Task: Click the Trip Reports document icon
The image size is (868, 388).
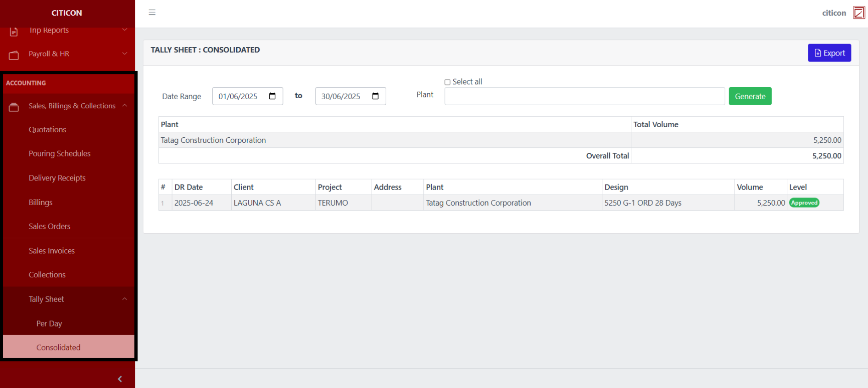Action: [14, 32]
